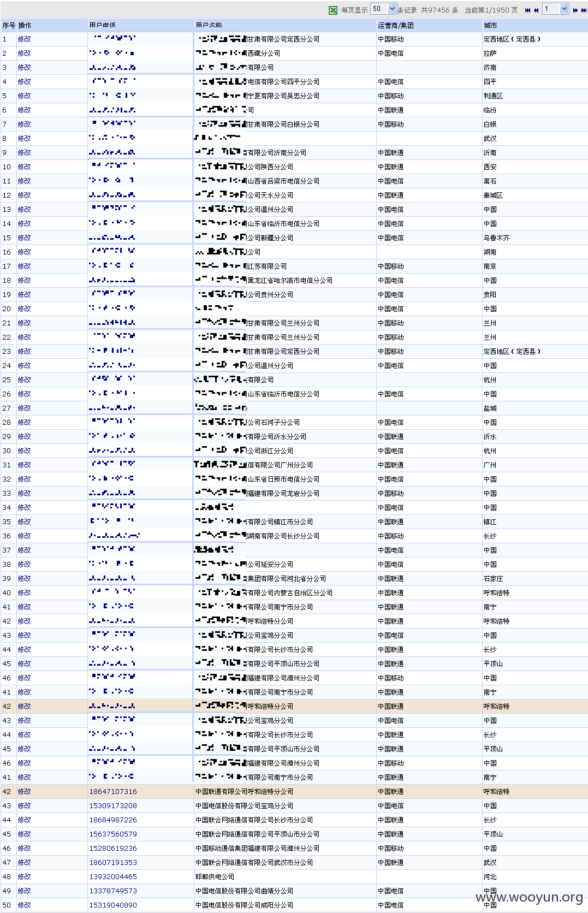The image size is (588, 913).
Task: Open the page number dropdown showing 1
Action: click(556, 9)
